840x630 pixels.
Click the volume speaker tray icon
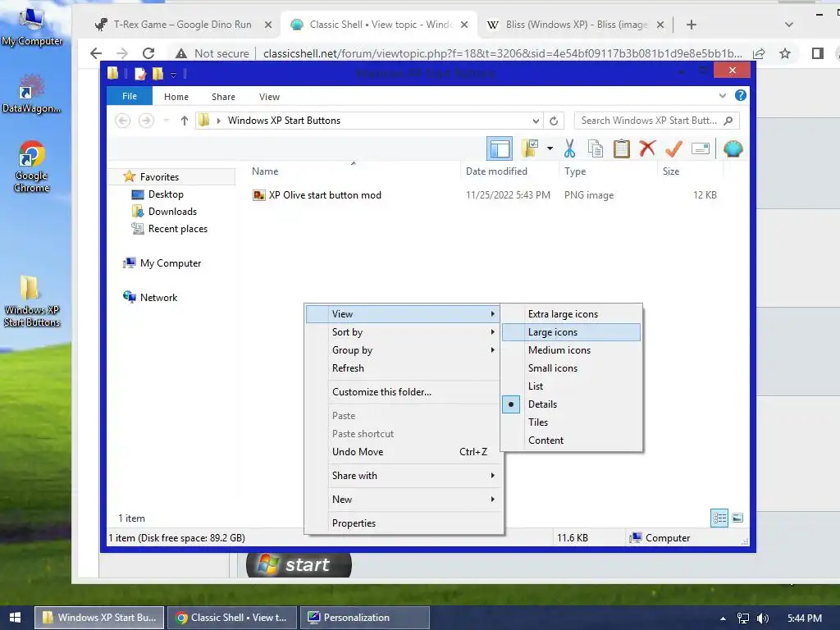(x=763, y=619)
